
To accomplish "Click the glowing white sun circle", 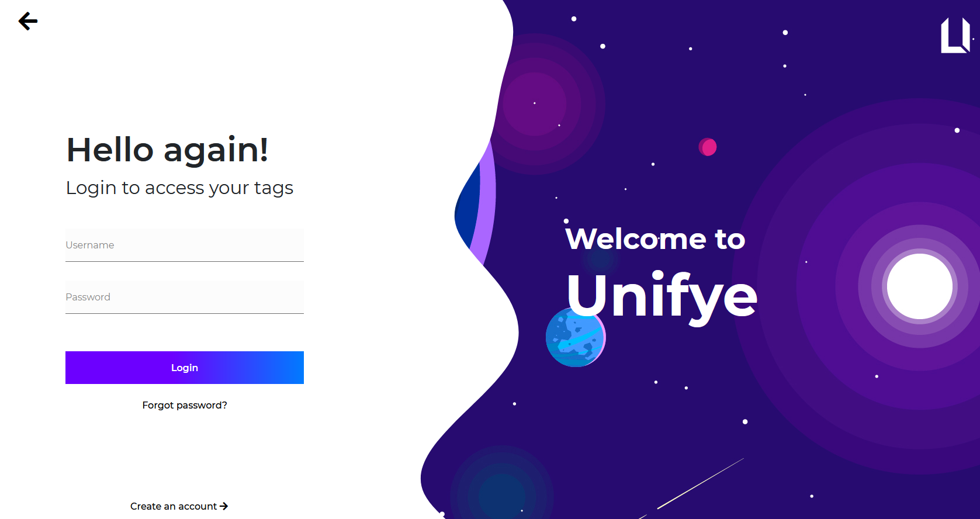I will point(920,286).
